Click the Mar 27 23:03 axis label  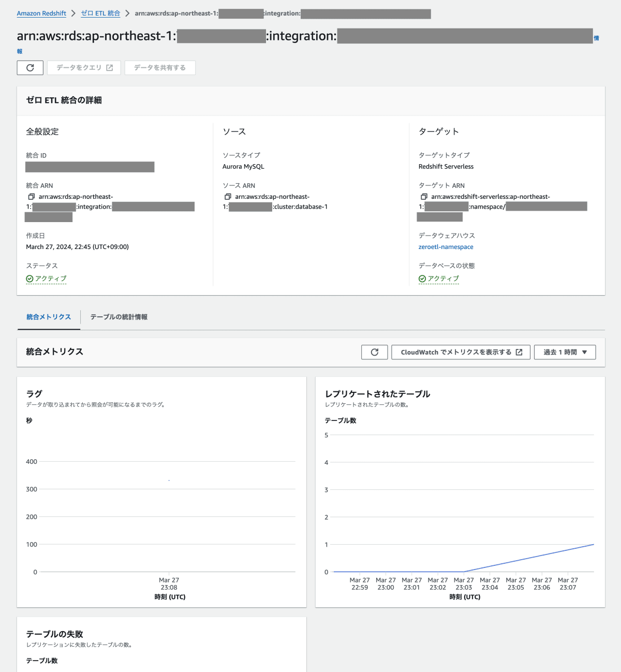464,584
